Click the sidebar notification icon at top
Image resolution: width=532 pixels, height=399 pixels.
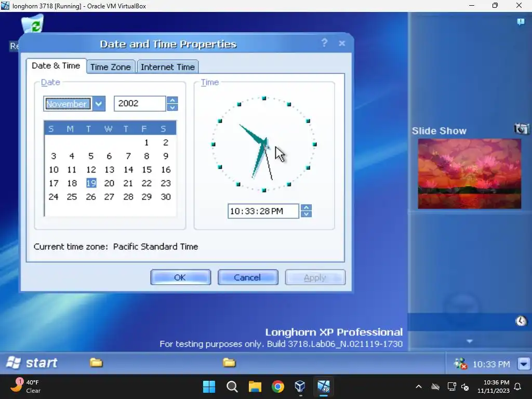click(x=521, y=22)
